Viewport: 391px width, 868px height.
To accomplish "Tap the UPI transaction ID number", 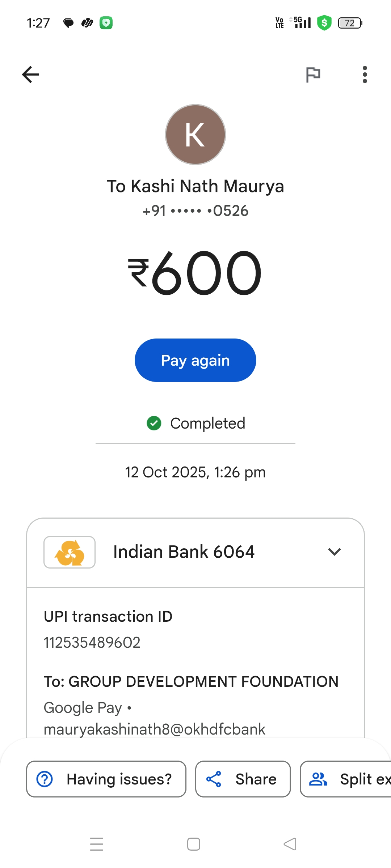I will 92,643.
